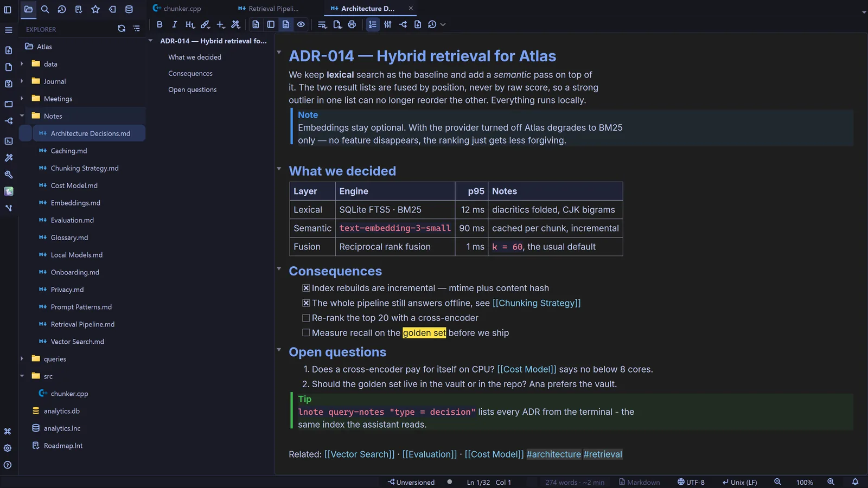Open the database panel icon

[129, 9]
